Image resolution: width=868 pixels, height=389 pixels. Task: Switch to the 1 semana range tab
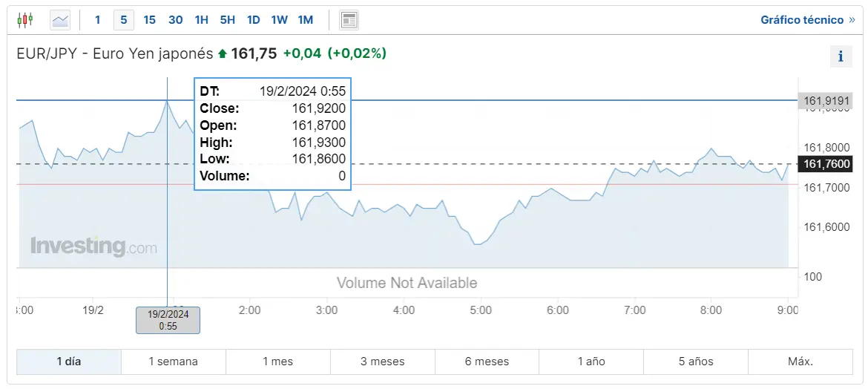pos(174,362)
